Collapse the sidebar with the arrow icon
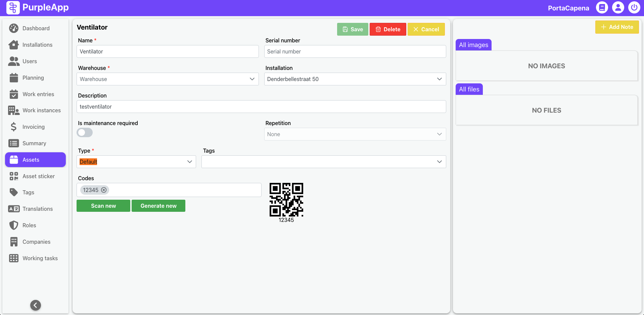644x315 pixels. [x=36, y=305]
